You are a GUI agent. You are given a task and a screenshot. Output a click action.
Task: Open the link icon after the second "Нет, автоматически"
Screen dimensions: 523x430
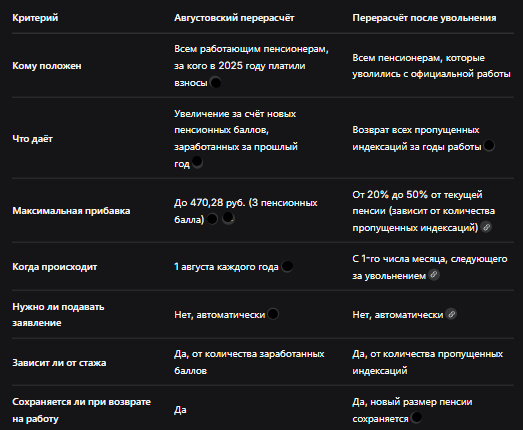click(451, 314)
